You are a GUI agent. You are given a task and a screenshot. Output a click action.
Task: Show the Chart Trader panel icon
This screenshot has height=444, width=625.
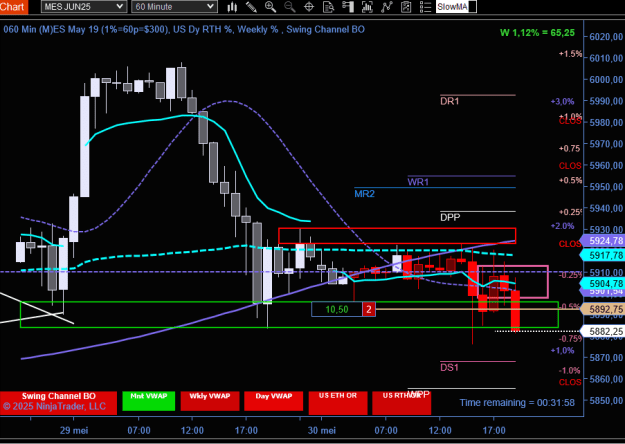[348, 7]
